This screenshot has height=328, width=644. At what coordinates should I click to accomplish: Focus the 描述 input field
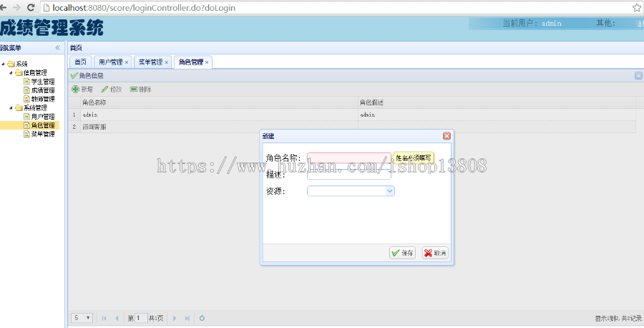(349, 175)
